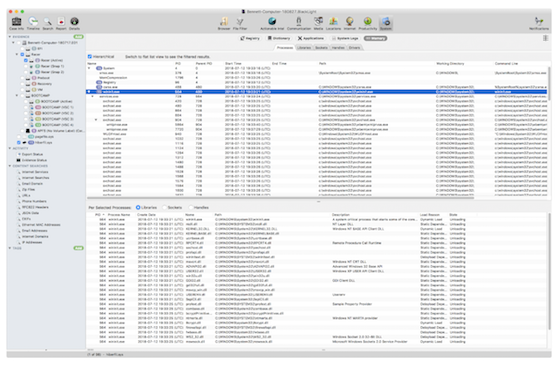Open the Timeline view icon
Viewport: 560px width, 367px height.
[x=33, y=22]
